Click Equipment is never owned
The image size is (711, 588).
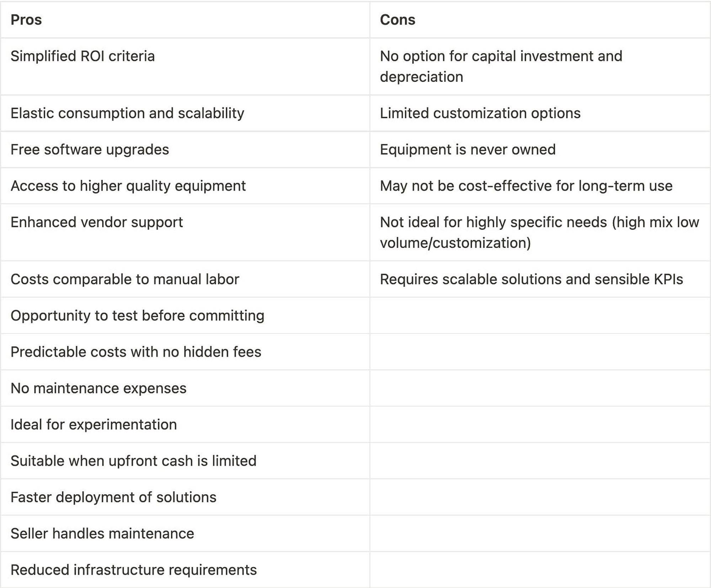tap(467, 150)
